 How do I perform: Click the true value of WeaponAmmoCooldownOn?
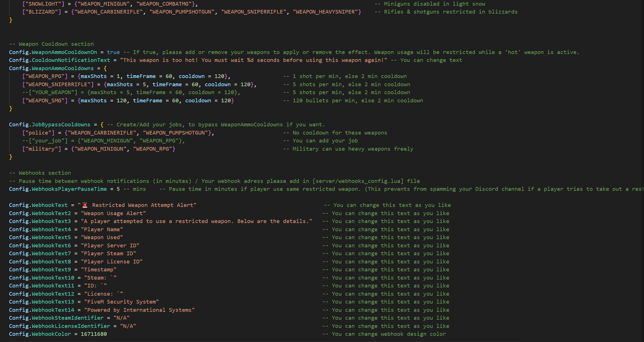113,52
